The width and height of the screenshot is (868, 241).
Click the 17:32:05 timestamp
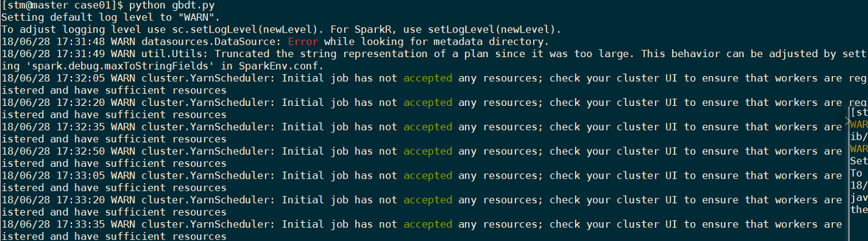click(x=79, y=79)
